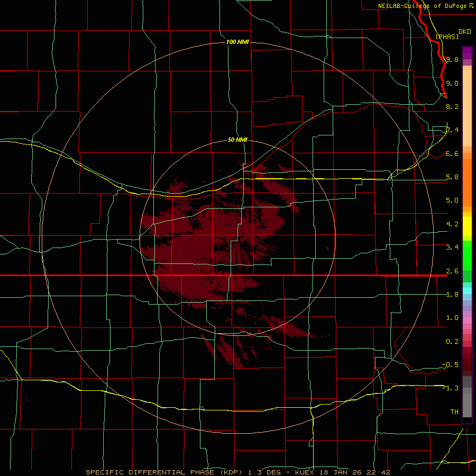
Task: Click the purple segment atop the color bar
Action: pyautogui.click(x=467, y=53)
